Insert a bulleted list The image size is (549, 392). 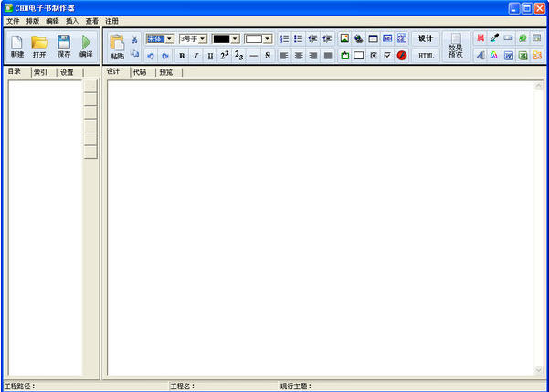coord(299,38)
